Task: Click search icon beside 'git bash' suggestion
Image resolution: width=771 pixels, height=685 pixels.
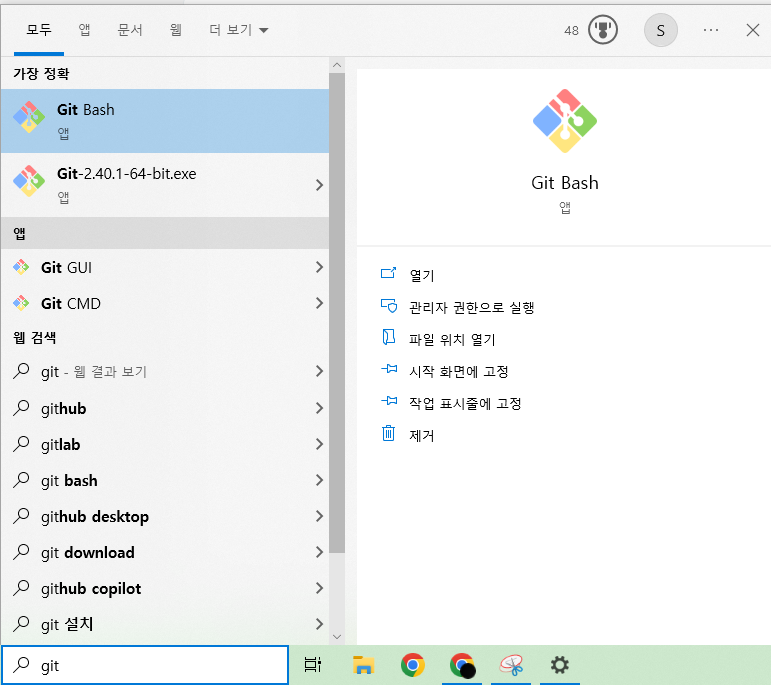Action: click(21, 479)
